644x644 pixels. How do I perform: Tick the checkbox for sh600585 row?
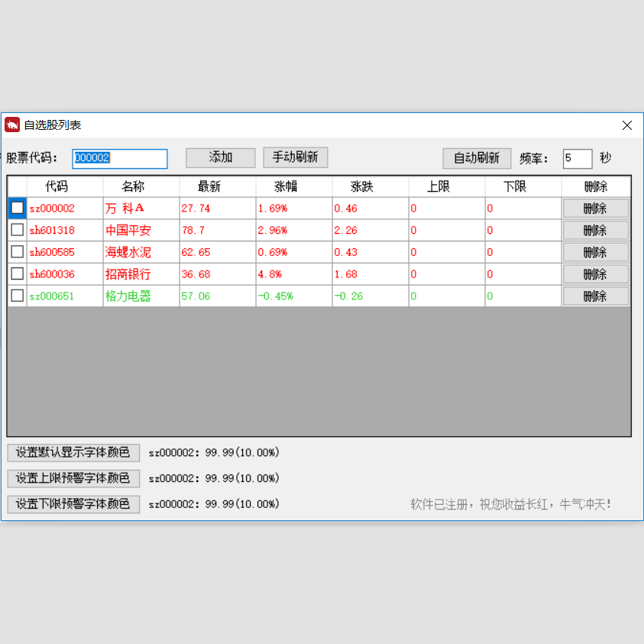pos(18,251)
